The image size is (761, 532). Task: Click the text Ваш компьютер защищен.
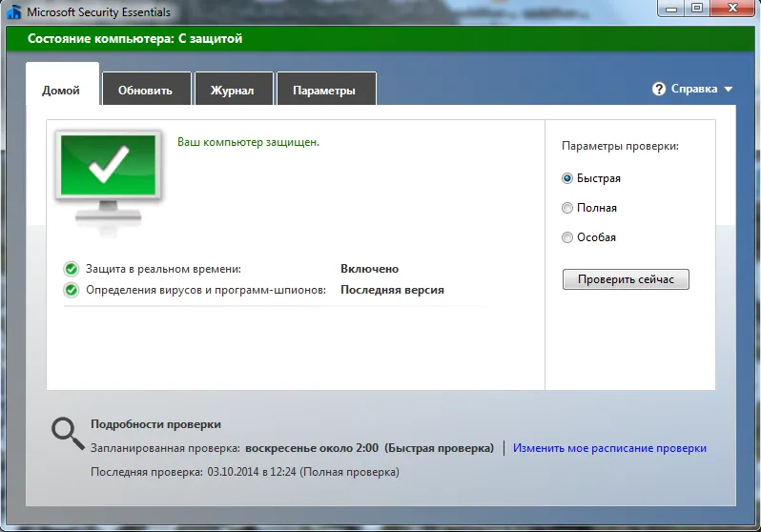point(248,142)
